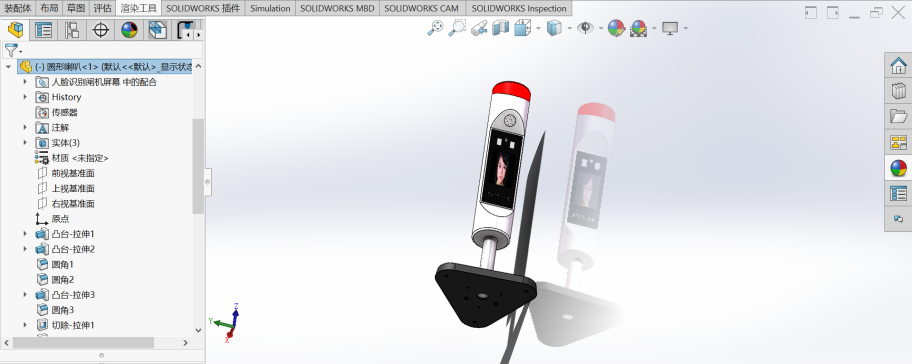Switch to SOLIDWORKS 插件 tab
This screenshot has width=912, height=364.
pyautogui.click(x=202, y=8)
